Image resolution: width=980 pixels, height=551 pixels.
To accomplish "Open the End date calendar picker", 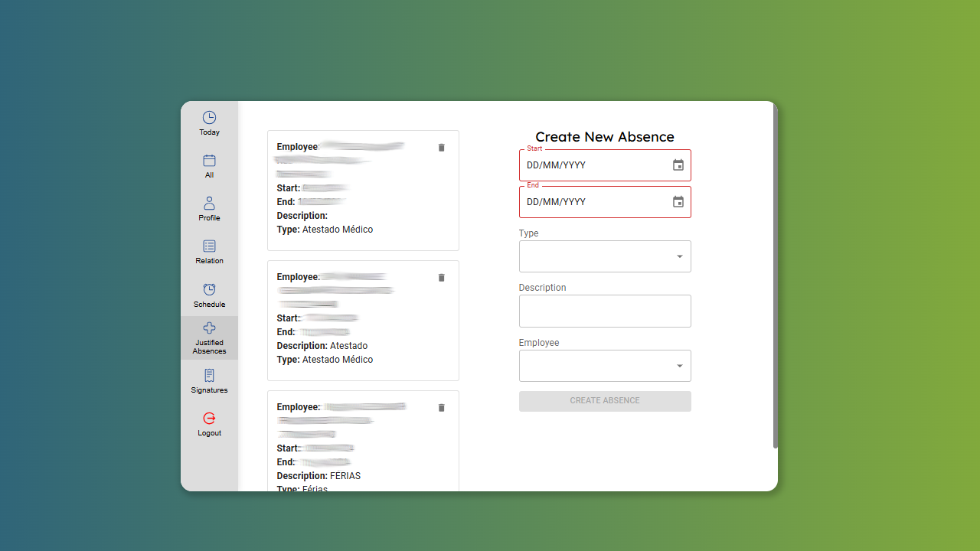I will [678, 202].
